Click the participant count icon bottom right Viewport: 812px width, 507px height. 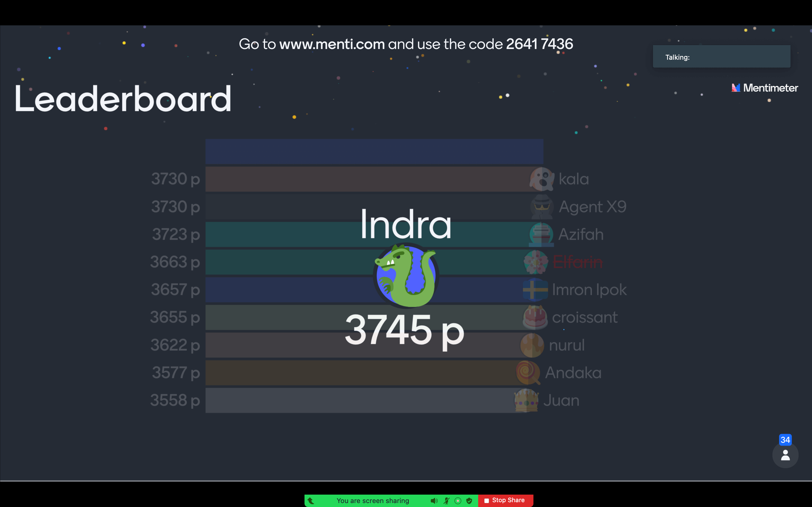[785, 454]
